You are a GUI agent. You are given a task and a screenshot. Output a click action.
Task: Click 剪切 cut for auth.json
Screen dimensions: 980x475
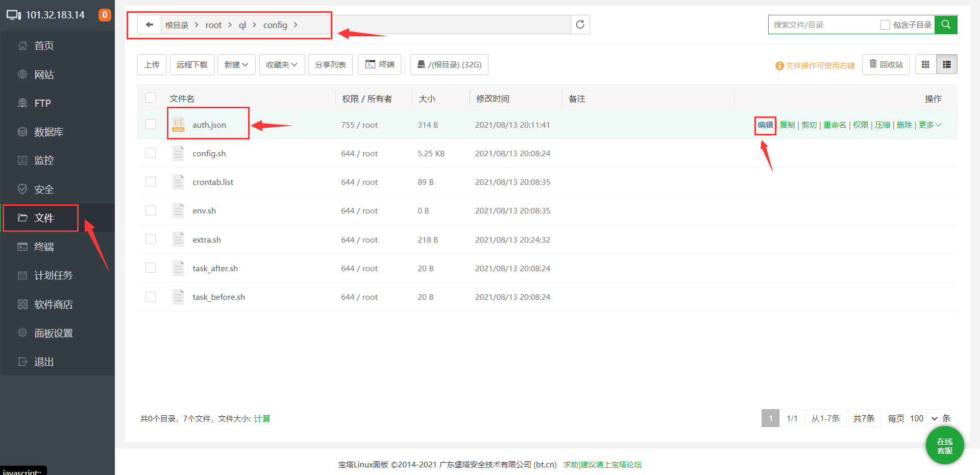(809, 125)
